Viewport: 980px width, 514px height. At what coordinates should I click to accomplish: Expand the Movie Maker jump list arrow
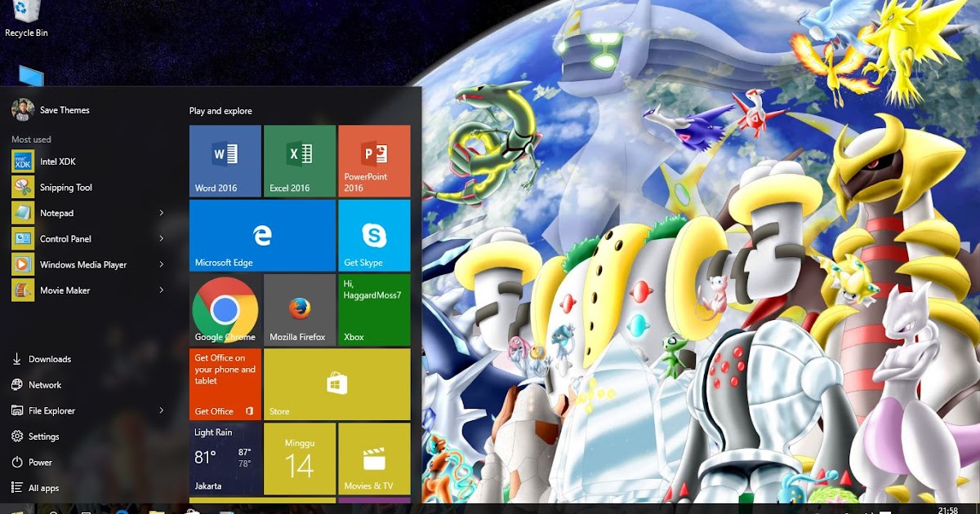pyautogui.click(x=162, y=290)
